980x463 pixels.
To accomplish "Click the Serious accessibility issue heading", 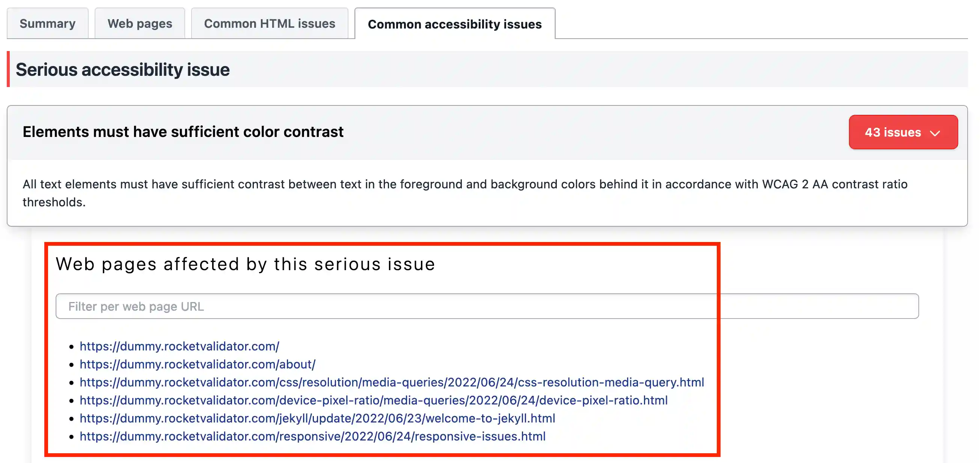I will [x=122, y=69].
